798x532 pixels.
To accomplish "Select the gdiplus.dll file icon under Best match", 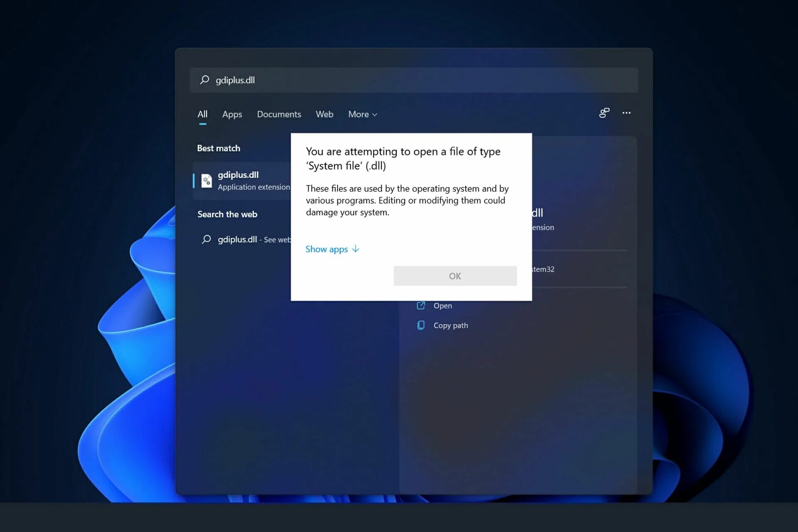I will point(207,180).
